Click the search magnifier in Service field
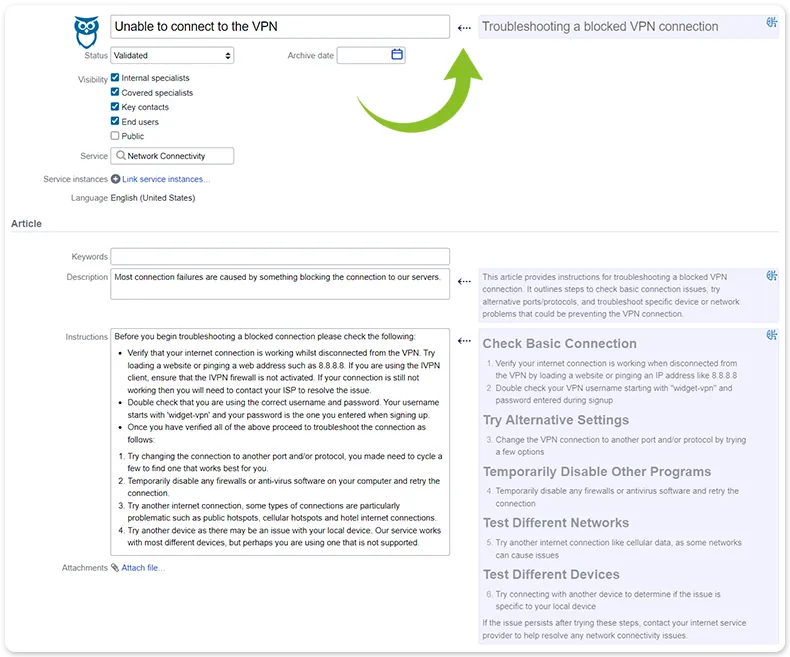Screen dimensions: 790x657 120,155
